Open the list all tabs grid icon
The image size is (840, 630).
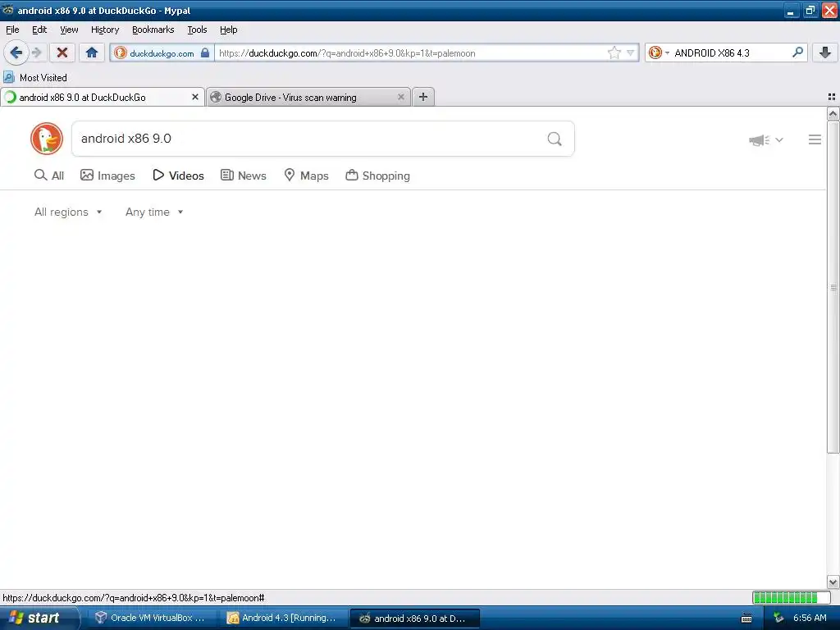click(x=832, y=97)
